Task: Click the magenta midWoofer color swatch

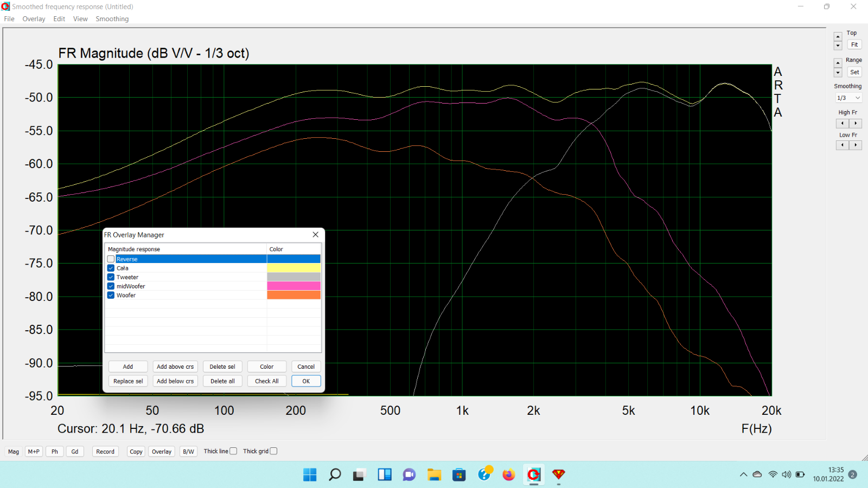Action: pos(293,286)
